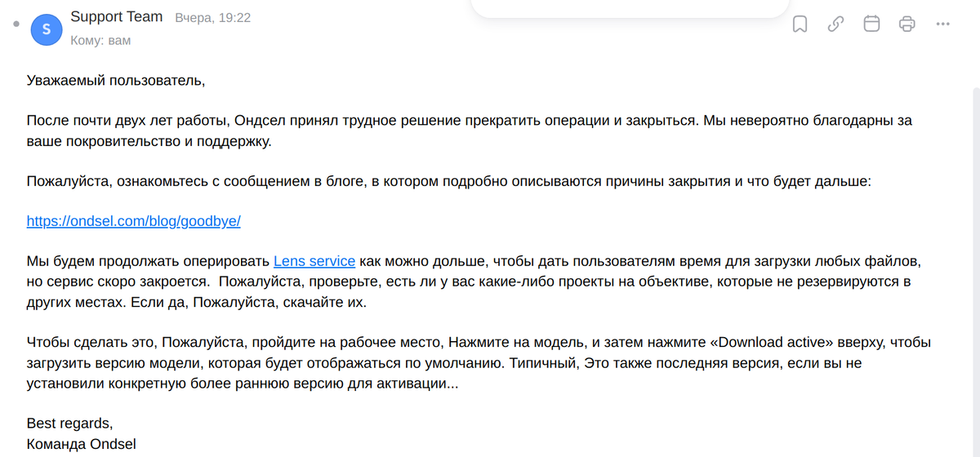Open the calendar icon to create event
Viewport: 980px width, 457px height.
click(x=871, y=24)
